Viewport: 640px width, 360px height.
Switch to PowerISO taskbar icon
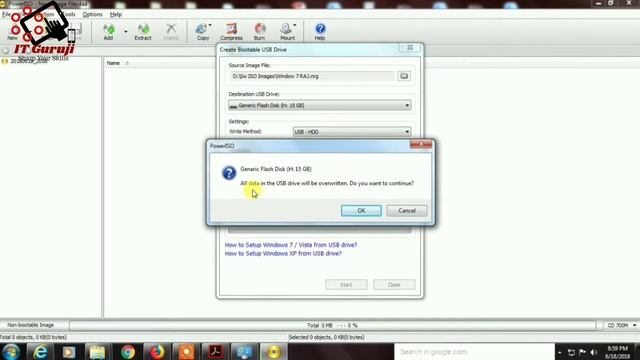tap(274, 352)
